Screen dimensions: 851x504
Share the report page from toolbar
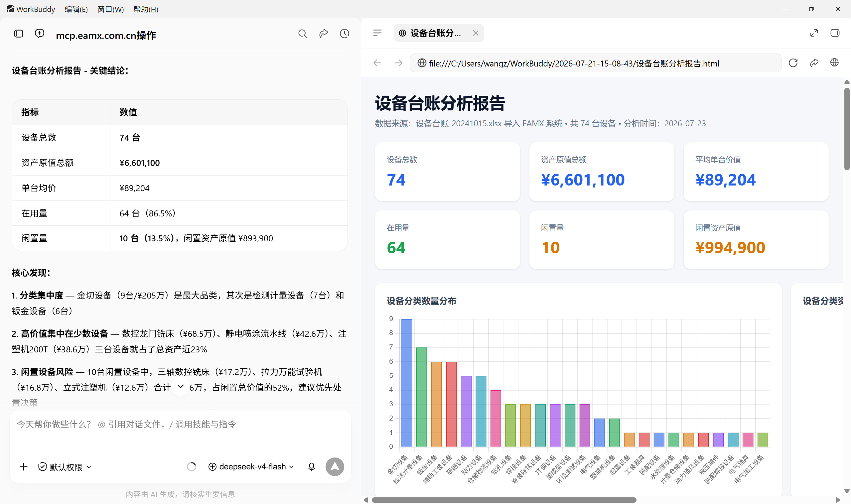814,63
